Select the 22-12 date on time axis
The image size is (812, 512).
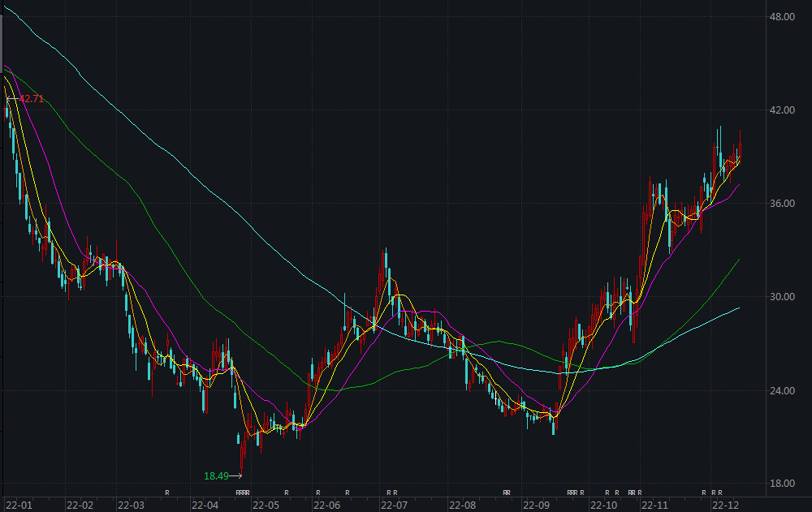pos(725,505)
